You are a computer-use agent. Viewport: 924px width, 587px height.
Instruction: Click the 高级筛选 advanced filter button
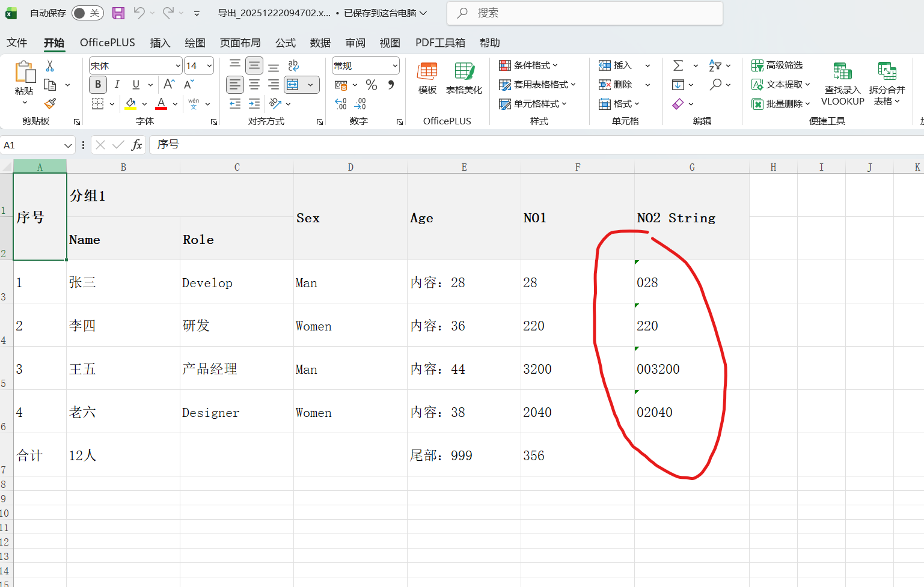tap(777, 65)
